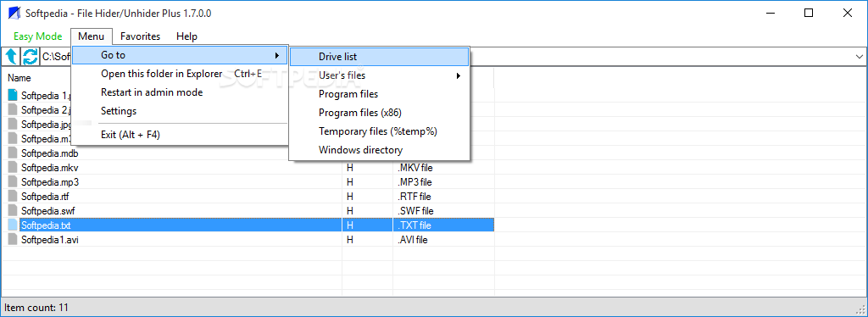The height and width of the screenshot is (317, 868).
Task: Click the H attribute of Softpedia.mkv
Action: [350, 168]
